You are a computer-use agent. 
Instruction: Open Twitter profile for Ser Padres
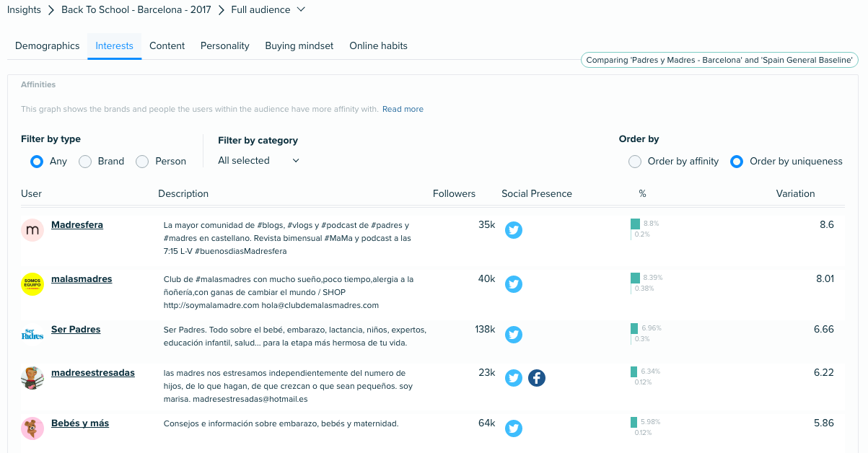click(514, 335)
